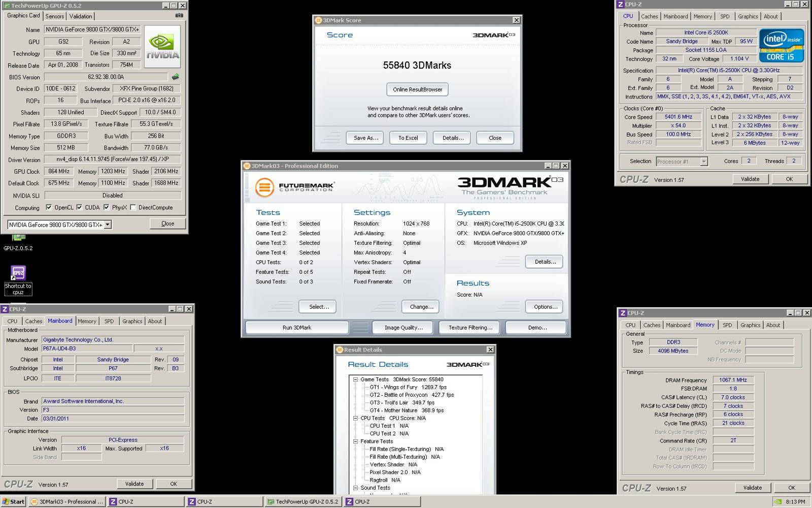This screenshot has width=812, height=508.
Task: Switch to 3DMark03 Professional taskbar item
Action: (x=67, y=501)
